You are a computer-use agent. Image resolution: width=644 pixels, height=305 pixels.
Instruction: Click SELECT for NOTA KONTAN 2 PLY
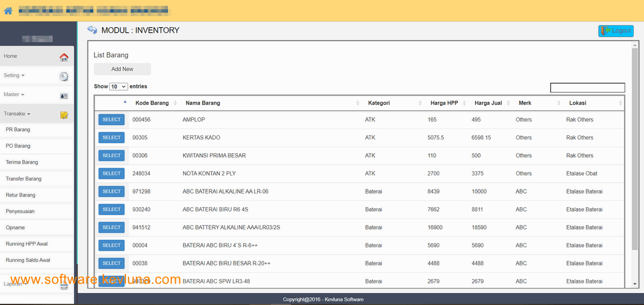click(x=111, y=174)
